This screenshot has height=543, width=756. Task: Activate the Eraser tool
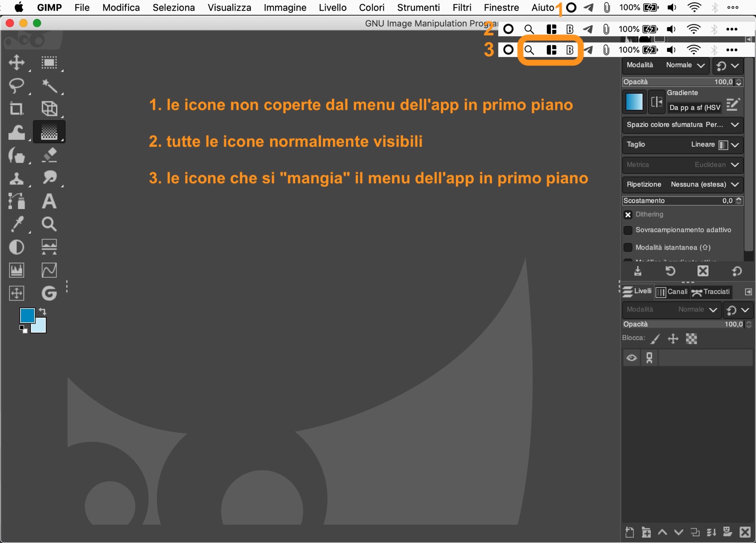pyautogui.click(x=49, y=155)
